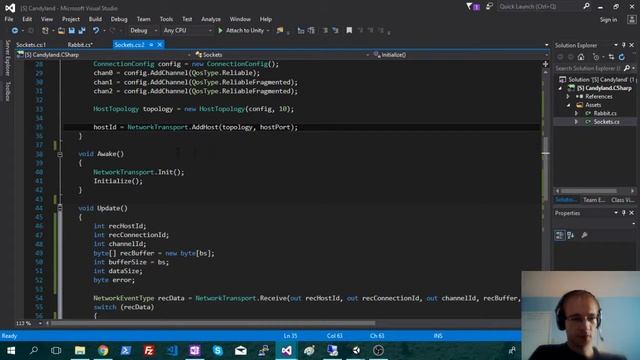Click the Sync with Active Document icon
Screen dimensions: 640x360
611,57
